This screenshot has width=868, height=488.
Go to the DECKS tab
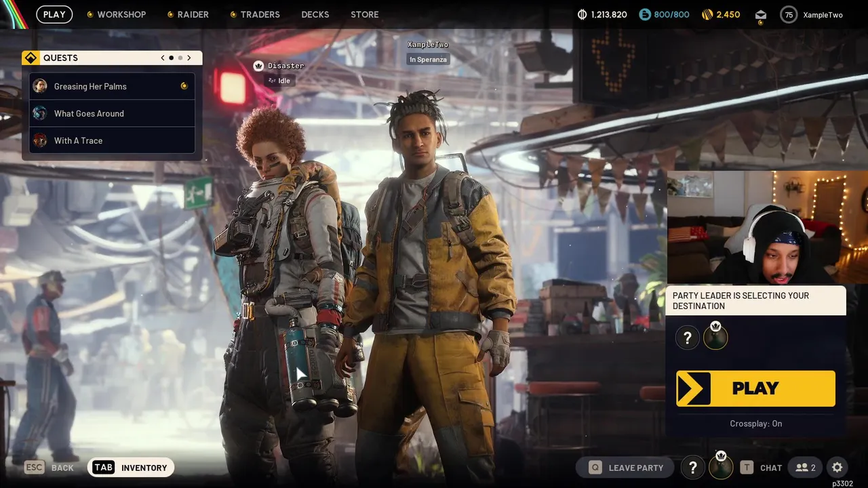pyautogui.click(x=315, y=14)
